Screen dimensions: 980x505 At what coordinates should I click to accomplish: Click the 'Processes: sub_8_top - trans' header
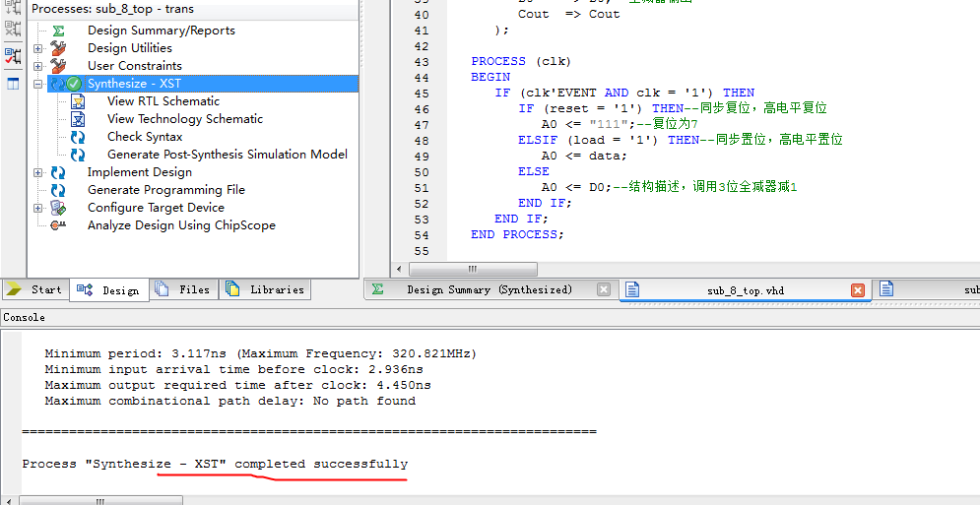point(112,9)
